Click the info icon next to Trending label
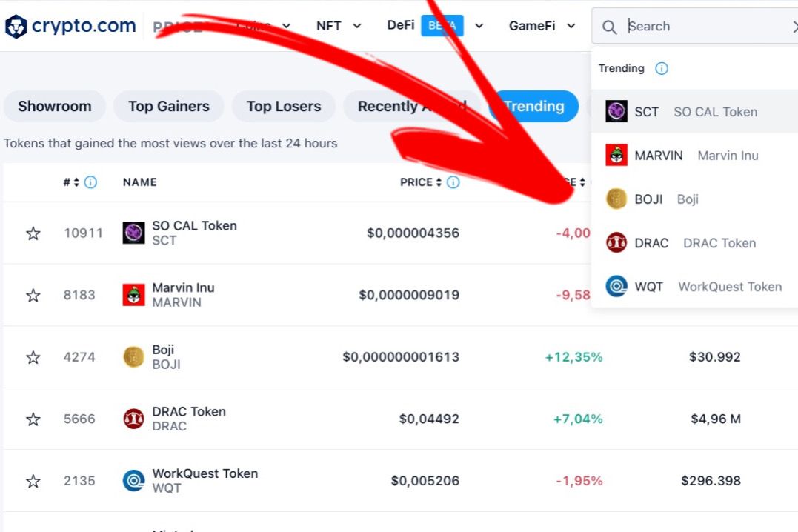 pyautogui.click(x=661, y=68)
